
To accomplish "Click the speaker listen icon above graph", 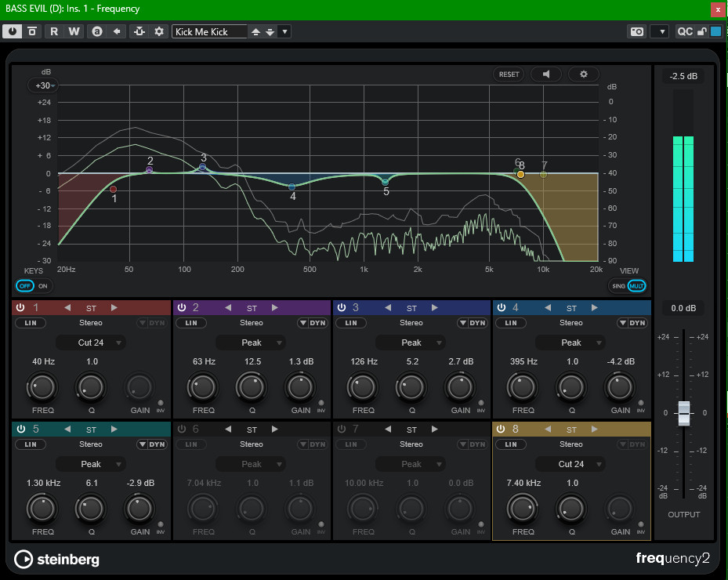I will pos(546,74).
